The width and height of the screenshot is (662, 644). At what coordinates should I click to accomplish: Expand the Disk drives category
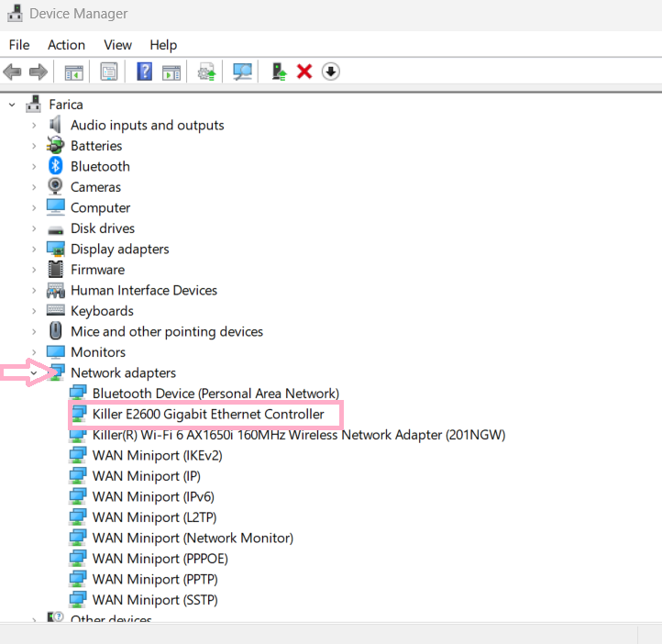tap(34, 228)
